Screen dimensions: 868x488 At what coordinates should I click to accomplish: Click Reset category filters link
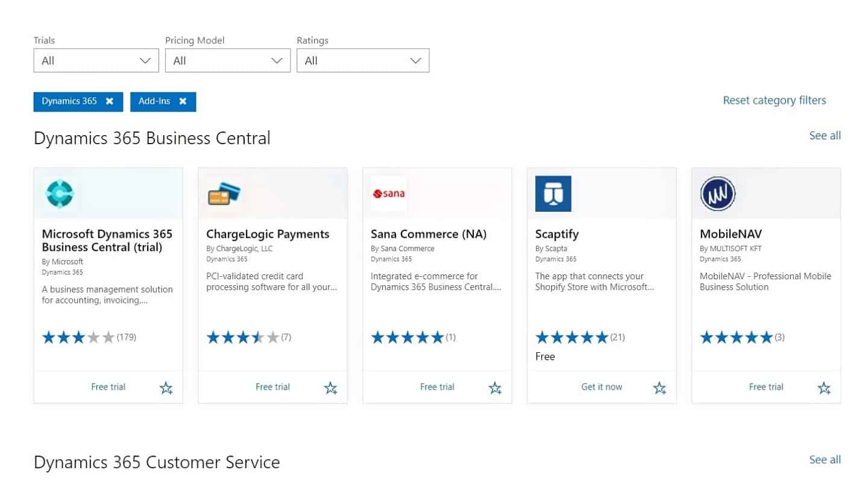tap(775, 100)
